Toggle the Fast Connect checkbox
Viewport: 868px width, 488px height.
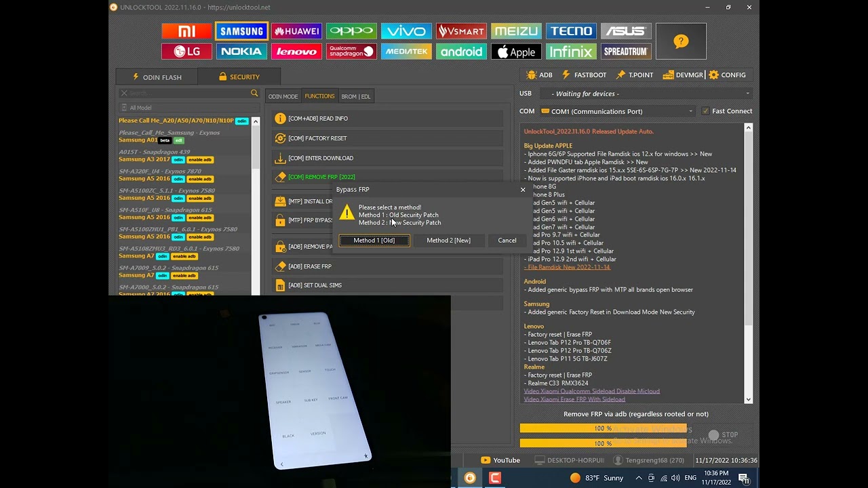tap(705, 111)
